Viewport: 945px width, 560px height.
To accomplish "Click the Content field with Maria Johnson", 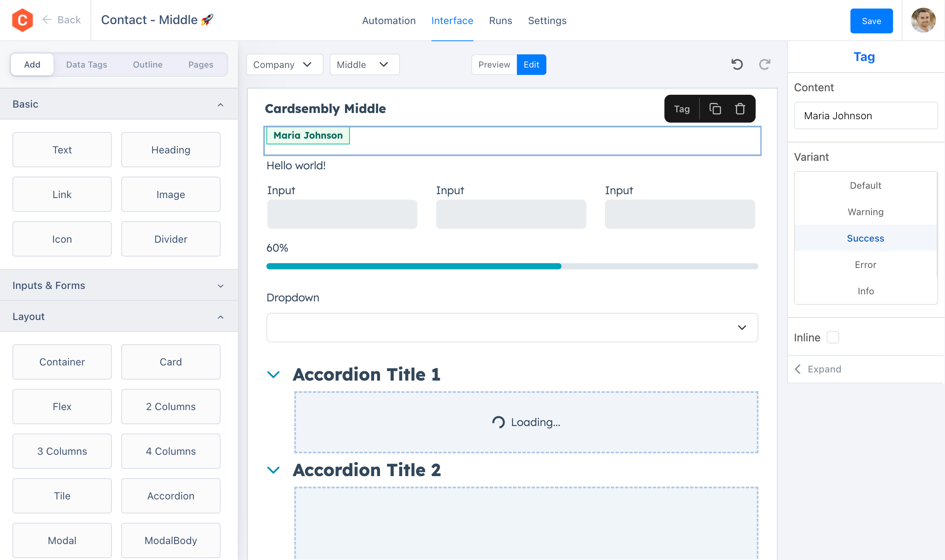I will pyautogui.click(x=865, y=116).
